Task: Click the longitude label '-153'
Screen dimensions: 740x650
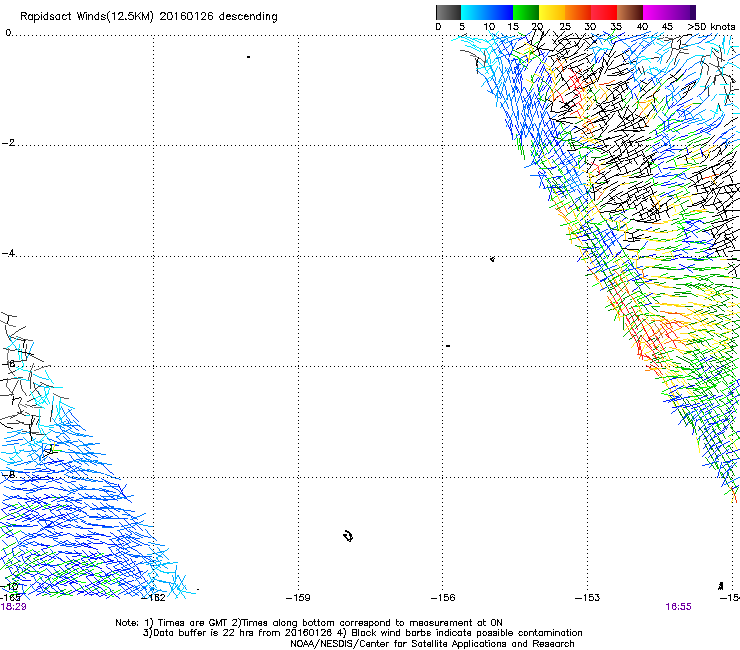Action: click(587, 598)
